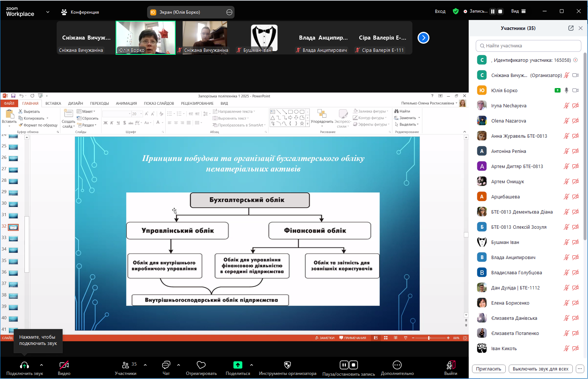
Task: Open the ДИЗАЙН ribbon tab
Action: 75,104
